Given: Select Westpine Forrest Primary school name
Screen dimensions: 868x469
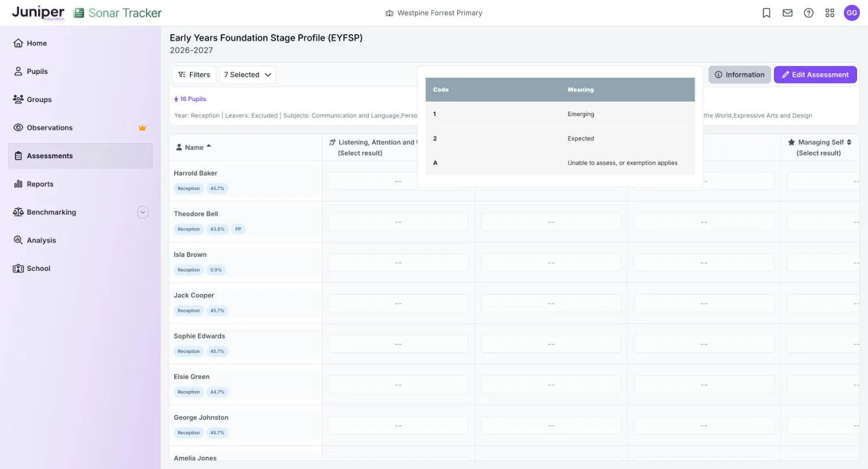Looking at the screenshot, I should tap(440, 13).
